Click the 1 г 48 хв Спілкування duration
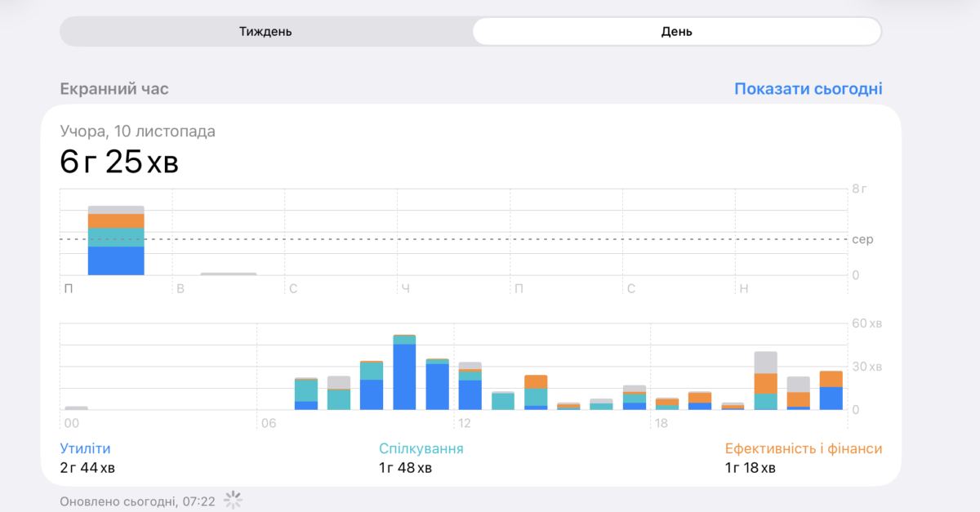This screenshot has height=512, width=980. pos(406,468)
